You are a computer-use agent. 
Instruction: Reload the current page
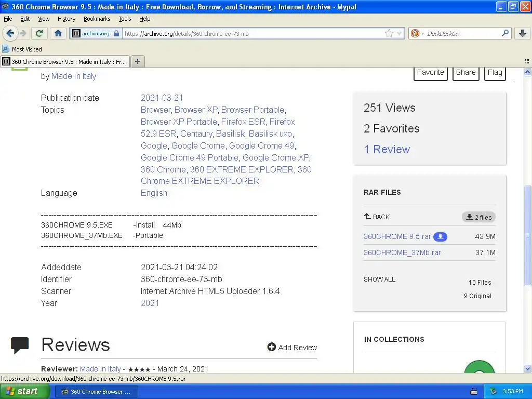pos(39,33)
